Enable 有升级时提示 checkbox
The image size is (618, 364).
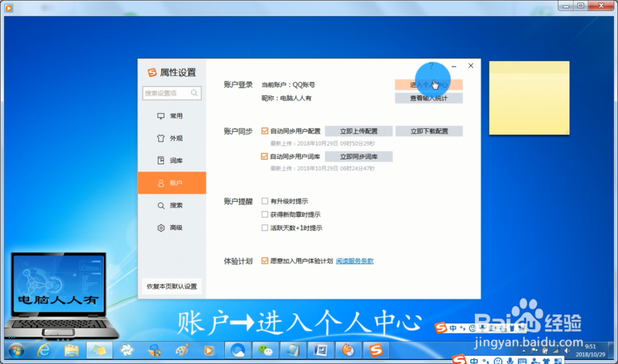tap(265, 201)
